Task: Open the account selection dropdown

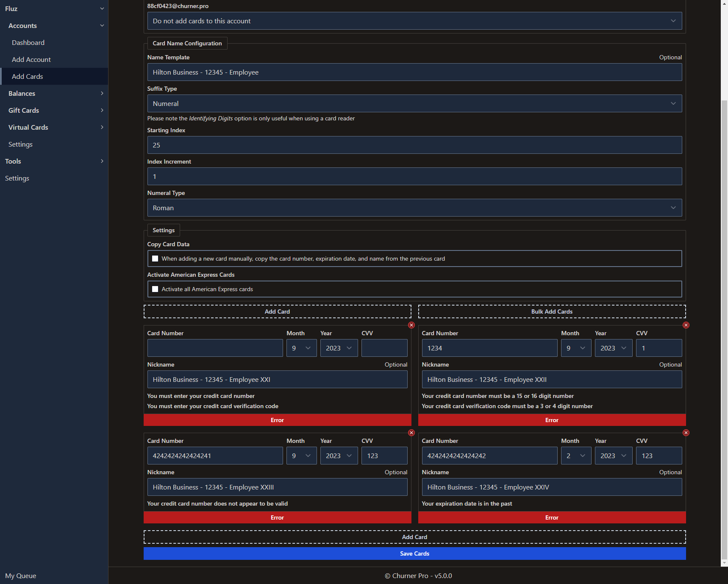Action: pyautogui.click(x=414, y=21)
